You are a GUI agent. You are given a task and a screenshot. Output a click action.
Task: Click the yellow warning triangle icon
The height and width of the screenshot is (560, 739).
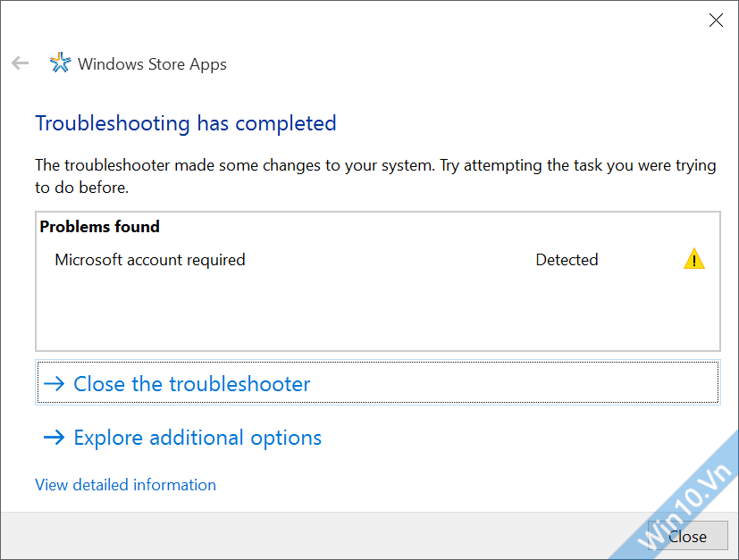(693, 259)
